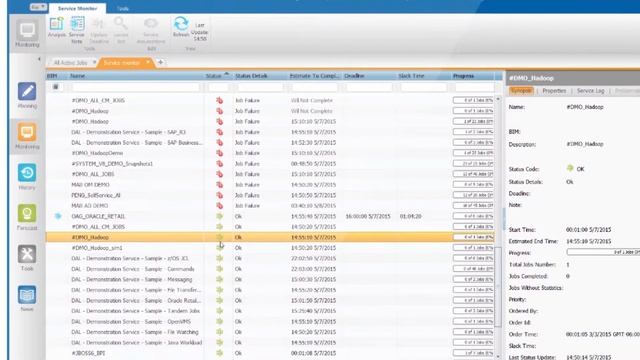Click the services list scroll-up arrow
The image size is (640, 360).
(498, 99)
